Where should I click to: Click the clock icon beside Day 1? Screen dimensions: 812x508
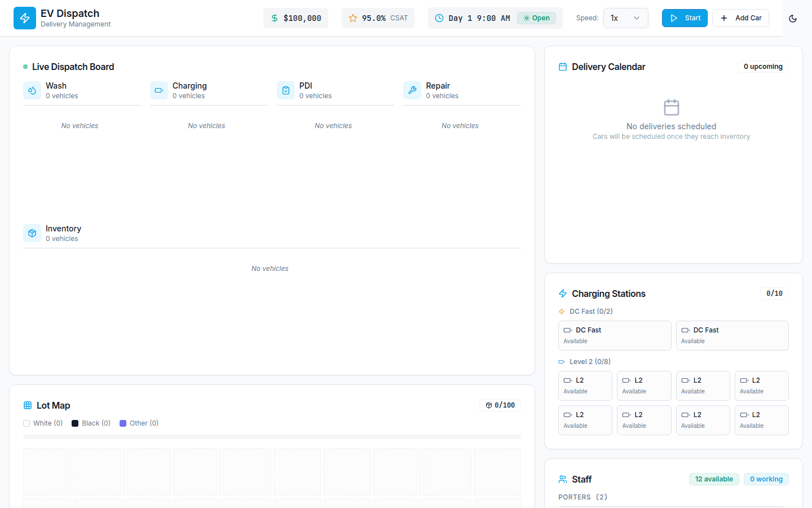point(439,18)
